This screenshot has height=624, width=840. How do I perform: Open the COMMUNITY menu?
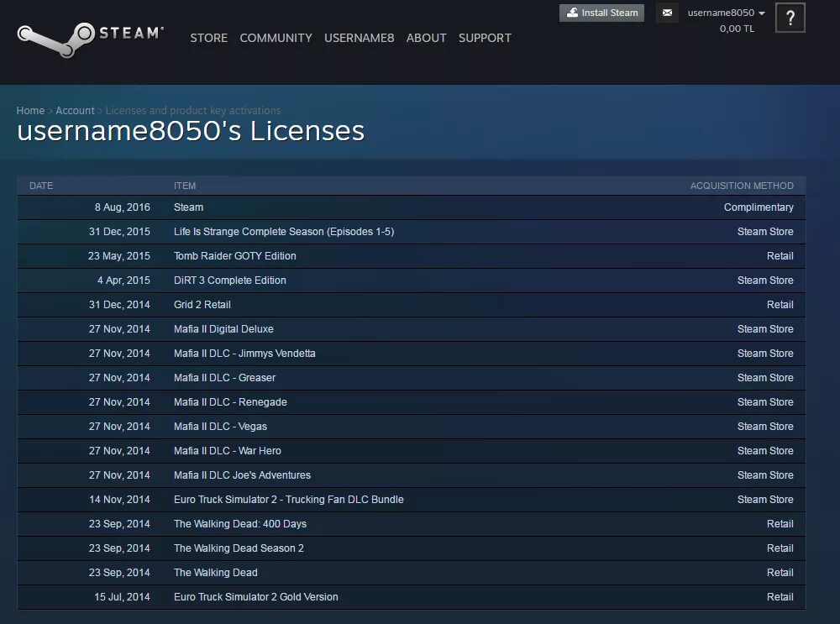(x=276, y=38)
